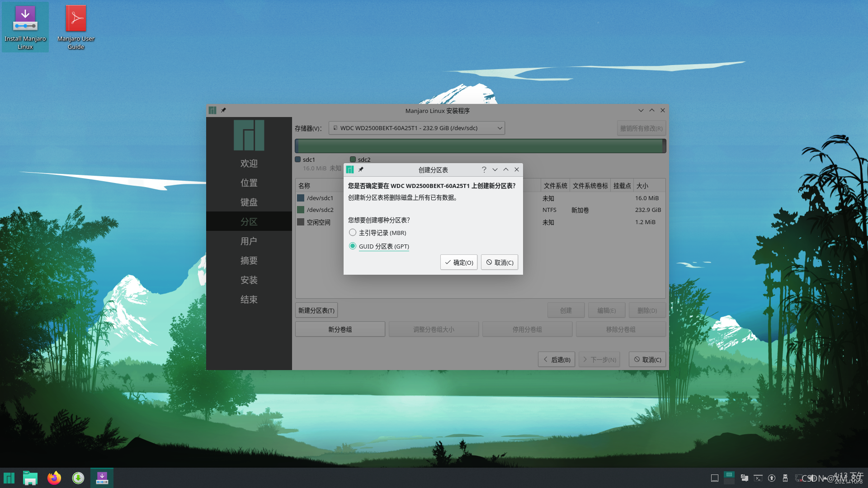868x488 pixels.
Task: Select the GUID partition table (GPT) option
Action: [x=379, y=246]
